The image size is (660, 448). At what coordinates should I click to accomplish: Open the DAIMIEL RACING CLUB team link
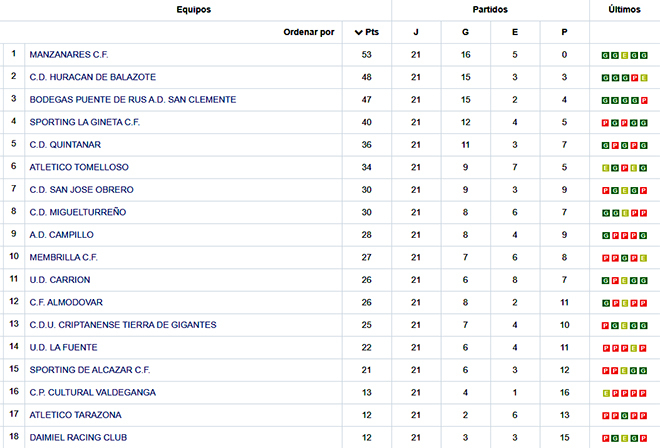coord(78,437)
